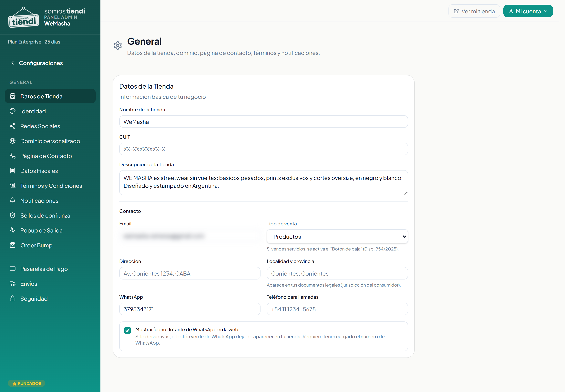
Task: Open Envíos settings
Action: (50, 283)
